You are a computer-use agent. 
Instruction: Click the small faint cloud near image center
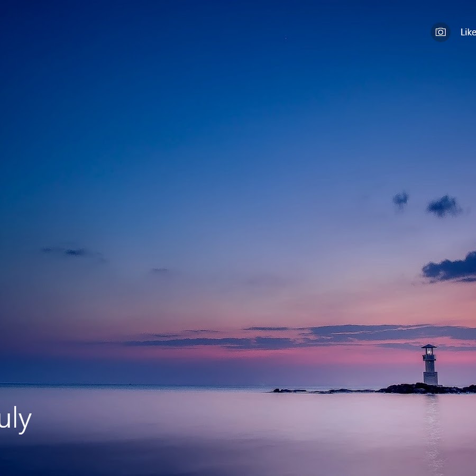(159, 270)
